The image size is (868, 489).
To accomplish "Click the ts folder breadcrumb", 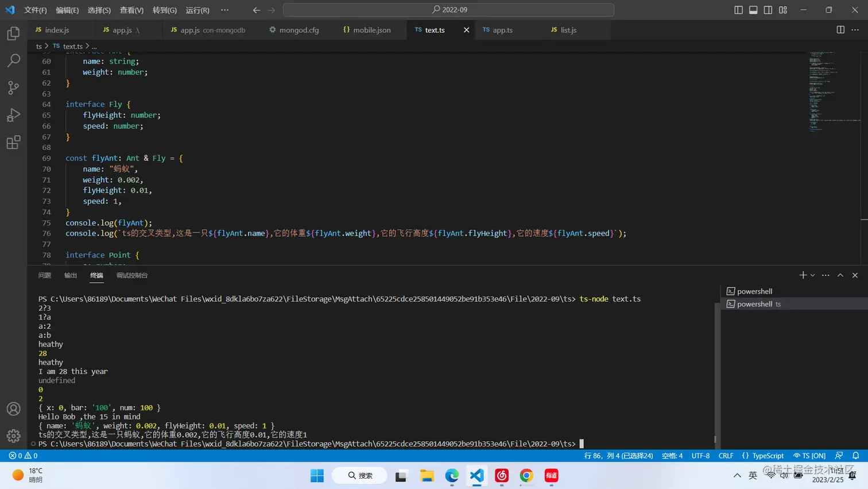I will (x=39, y=46).
